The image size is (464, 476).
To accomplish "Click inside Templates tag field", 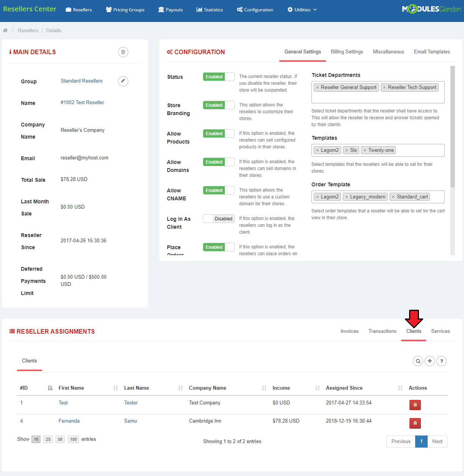I will (378, 150).
